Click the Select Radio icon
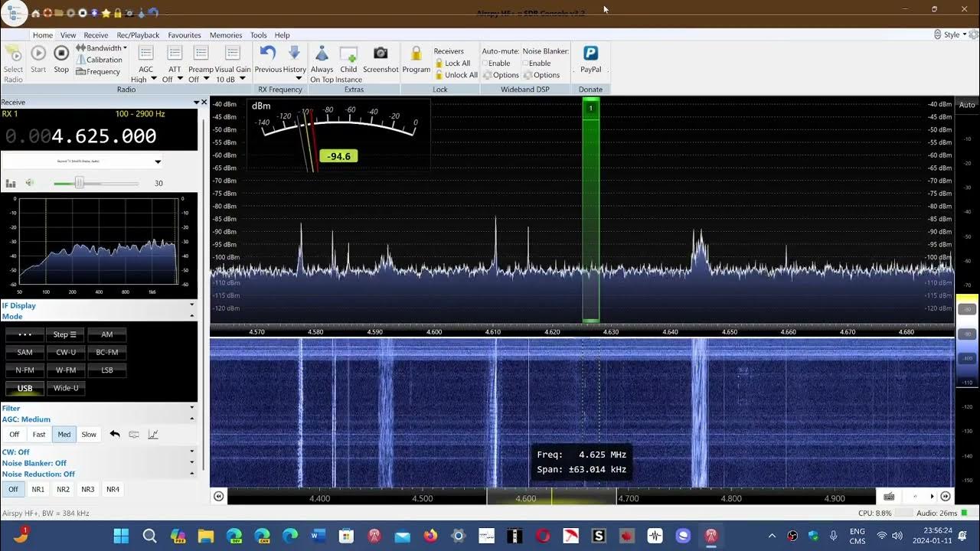 (x=14, y=55)
